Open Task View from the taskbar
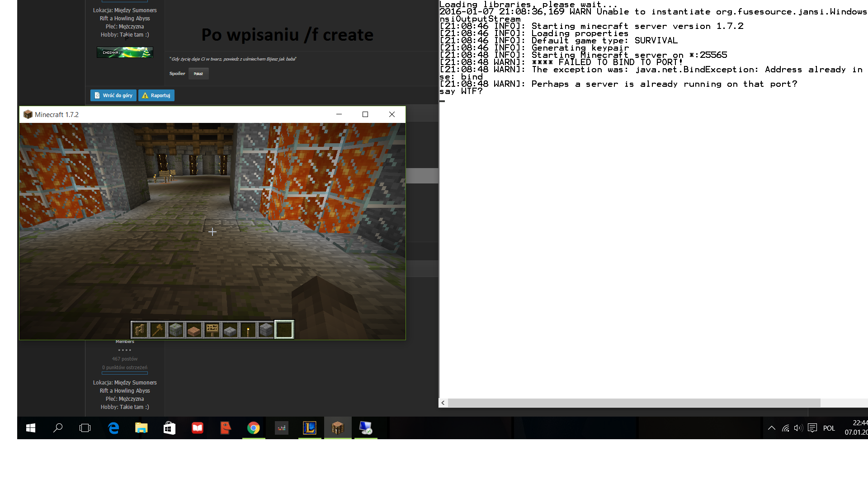The image size is (868, 488). point(85,428)
